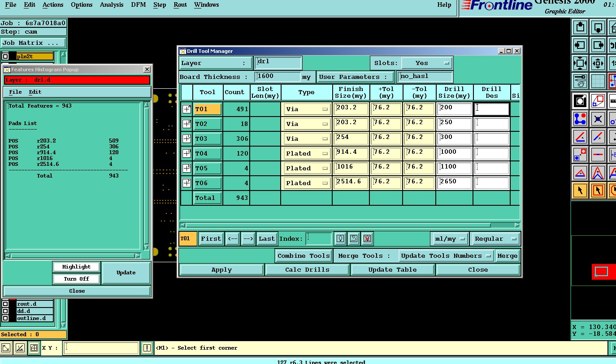616x364 pixels.
Task: Open the Analysis menu
Action: click(112, 5)
